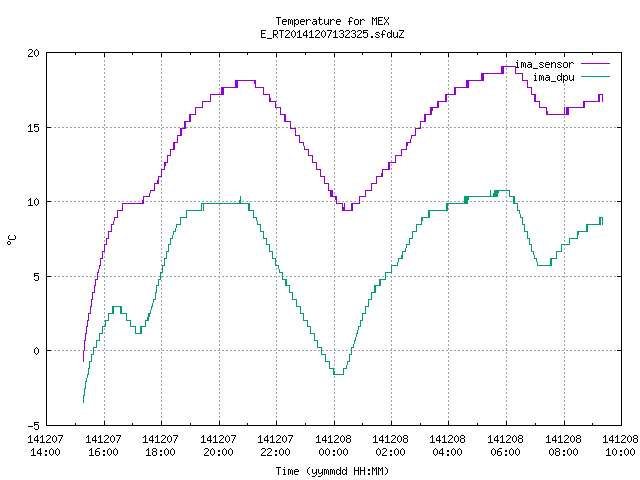640x480 pixels.
Task: Click the x-axis label 141207 22:00
Action: [276, 445]
